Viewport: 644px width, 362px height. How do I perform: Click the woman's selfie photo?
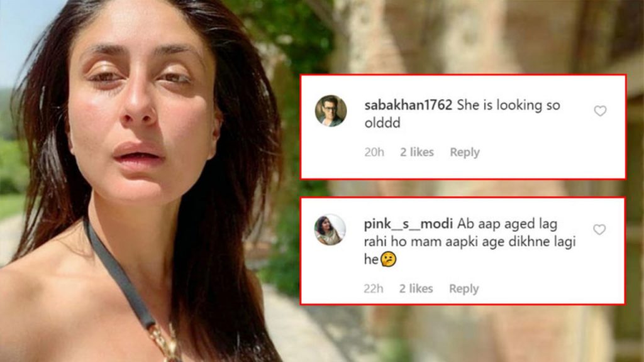pos(144,180)
